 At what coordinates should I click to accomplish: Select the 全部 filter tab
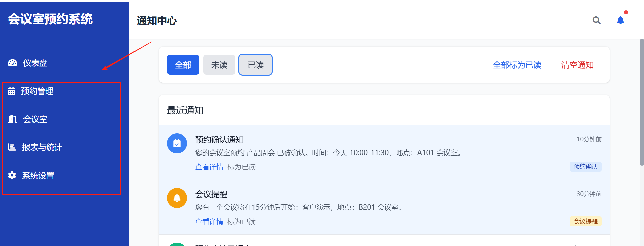183,65
